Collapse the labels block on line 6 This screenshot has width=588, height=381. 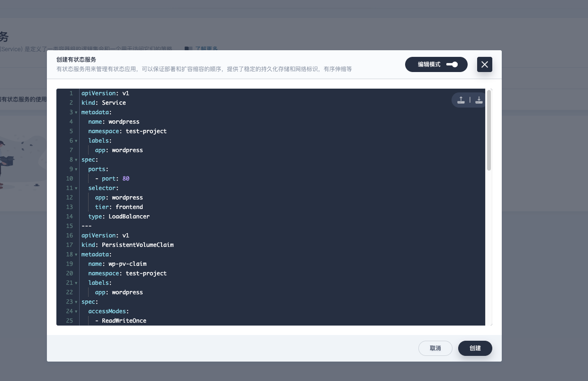76,141
